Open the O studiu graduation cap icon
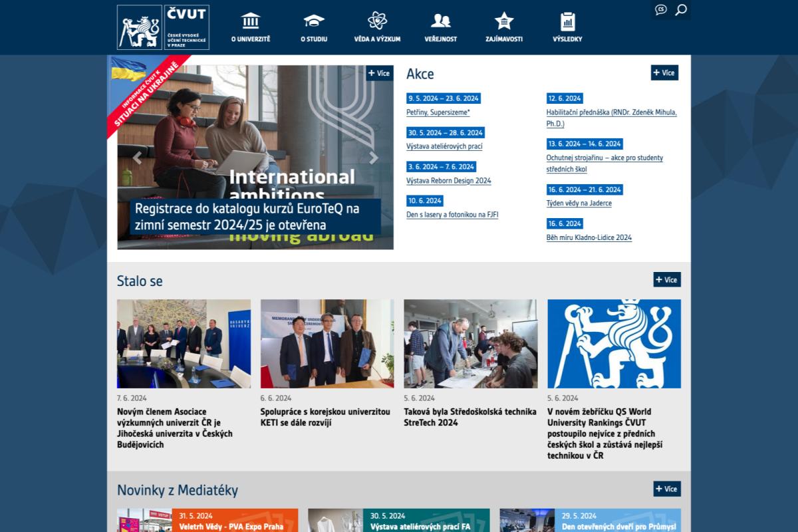Screen dimensions: 798x532 [x=314, y=21]
